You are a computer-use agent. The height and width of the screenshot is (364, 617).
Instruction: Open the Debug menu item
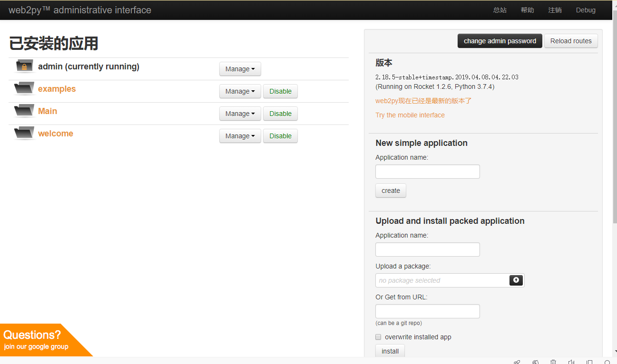coord(586,10)
